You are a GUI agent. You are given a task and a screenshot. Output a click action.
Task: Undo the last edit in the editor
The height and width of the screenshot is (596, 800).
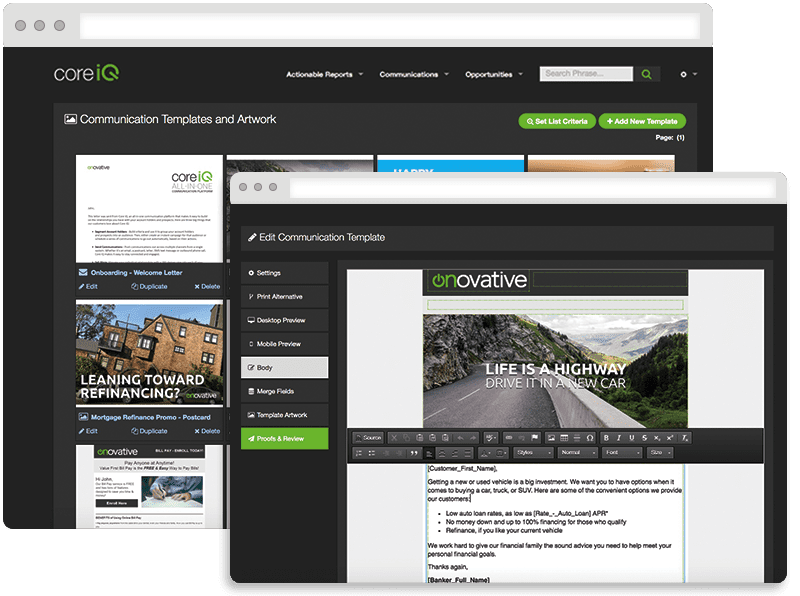(x=461, y=438)
